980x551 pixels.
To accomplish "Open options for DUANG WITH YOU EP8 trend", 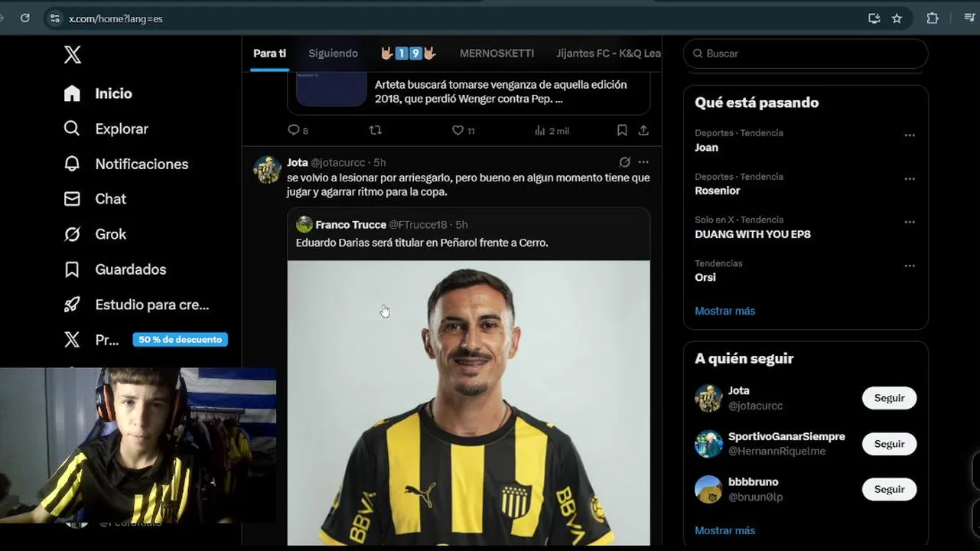I will coord(910,222).
